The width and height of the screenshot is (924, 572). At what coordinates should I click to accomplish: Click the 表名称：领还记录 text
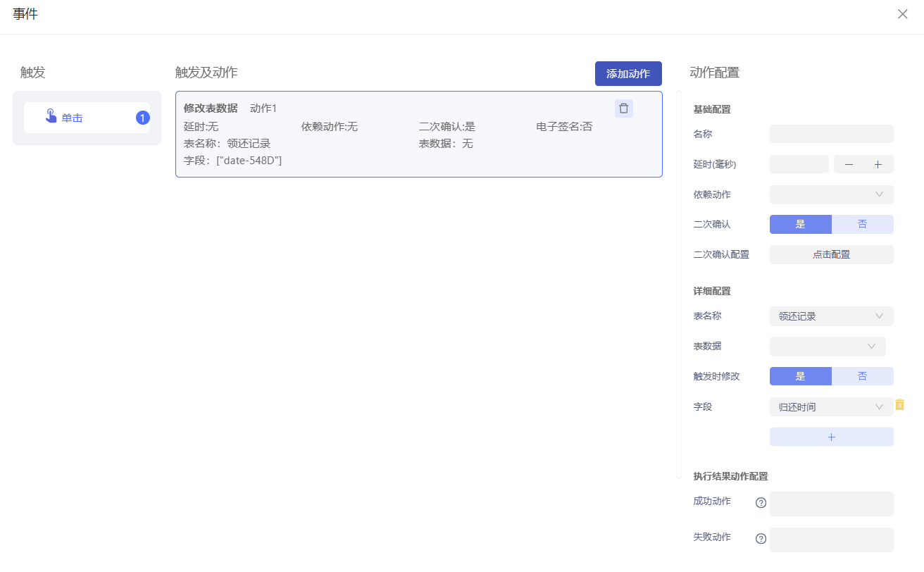click(x=227, y=143)
